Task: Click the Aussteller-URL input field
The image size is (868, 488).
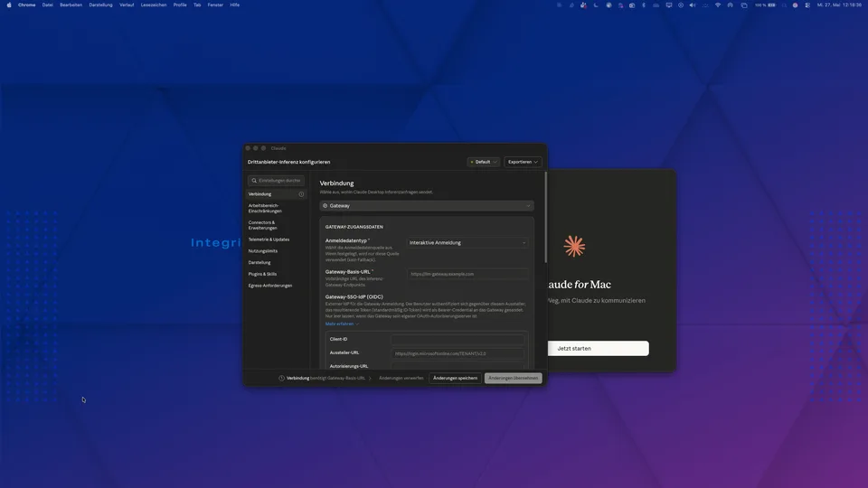Action: pos(458,353)
